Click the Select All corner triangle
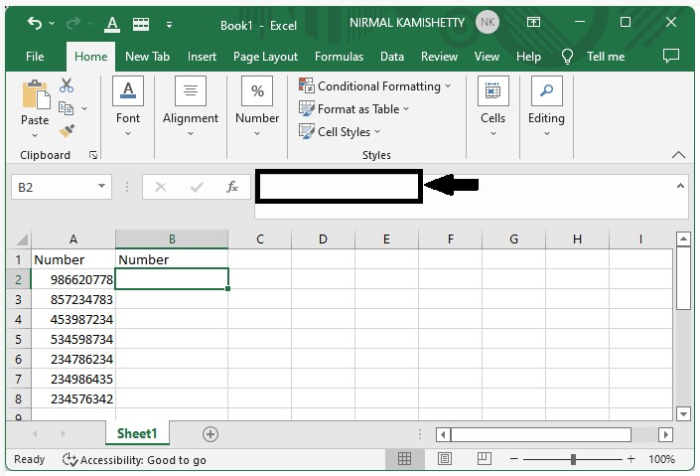 point(21,240)
